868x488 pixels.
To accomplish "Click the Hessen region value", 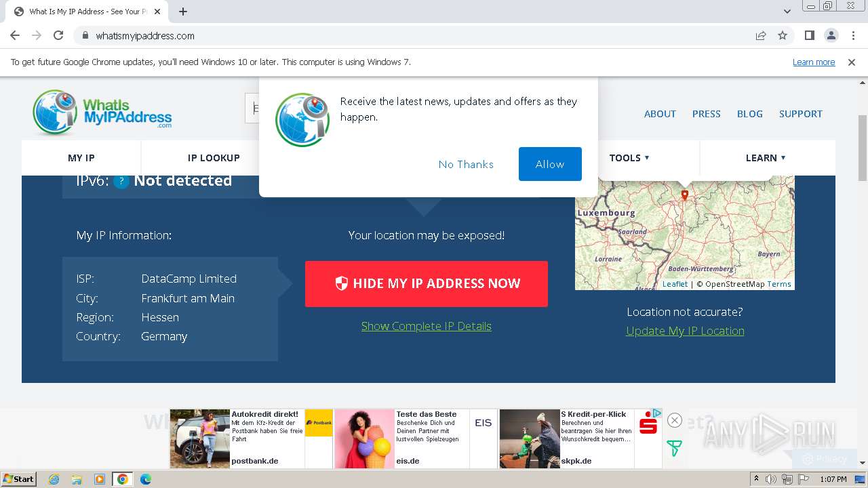I will point(160,317).
